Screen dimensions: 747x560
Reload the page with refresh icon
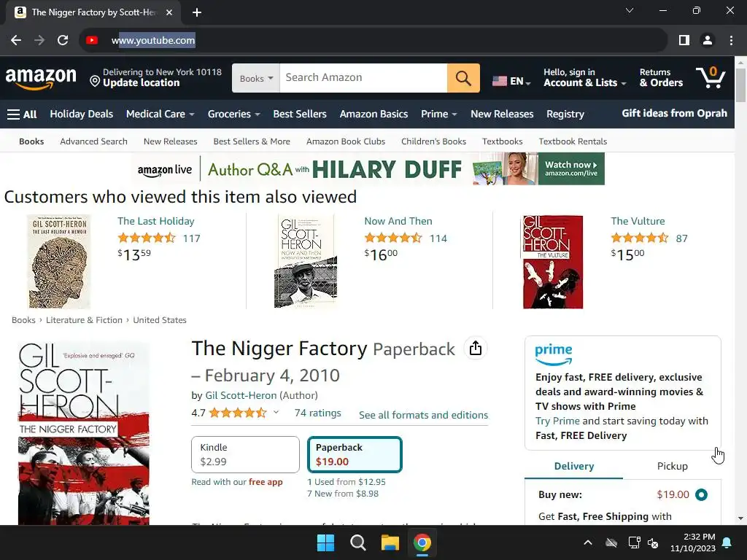tap(63, 40)
